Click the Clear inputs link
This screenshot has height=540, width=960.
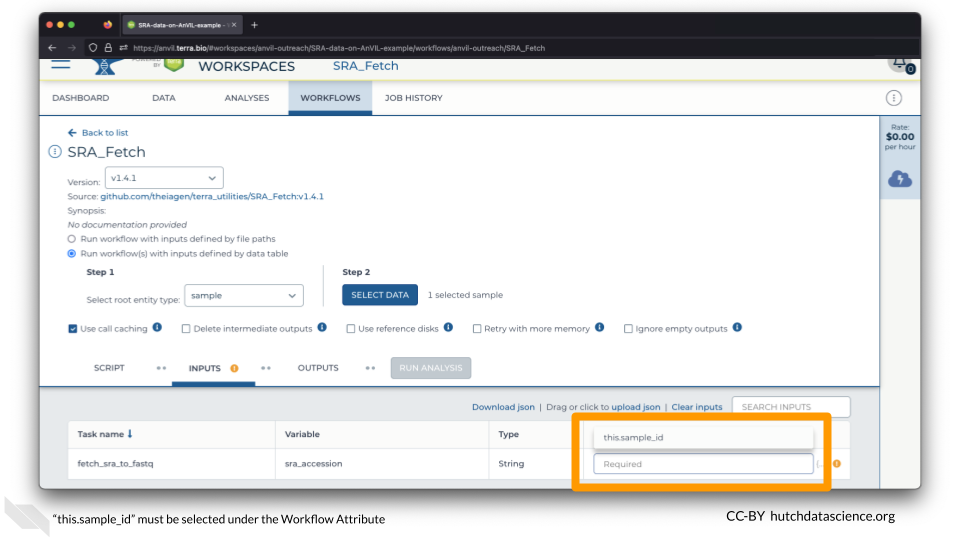[x=697, y=407]
